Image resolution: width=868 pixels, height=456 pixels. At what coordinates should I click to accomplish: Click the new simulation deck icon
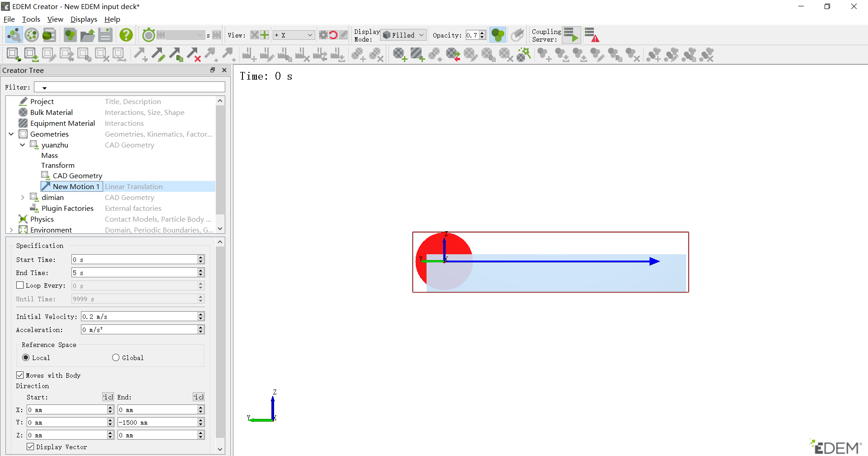click(x=70, y=35)
